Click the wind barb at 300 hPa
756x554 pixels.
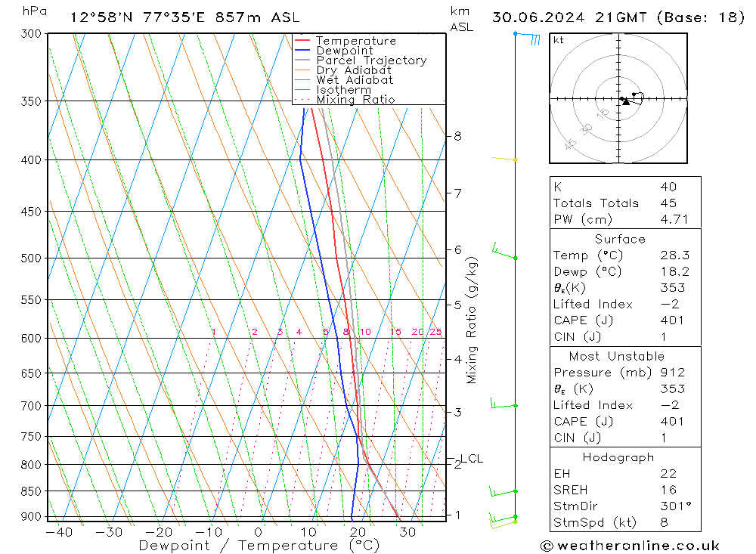tap(528, 36)
